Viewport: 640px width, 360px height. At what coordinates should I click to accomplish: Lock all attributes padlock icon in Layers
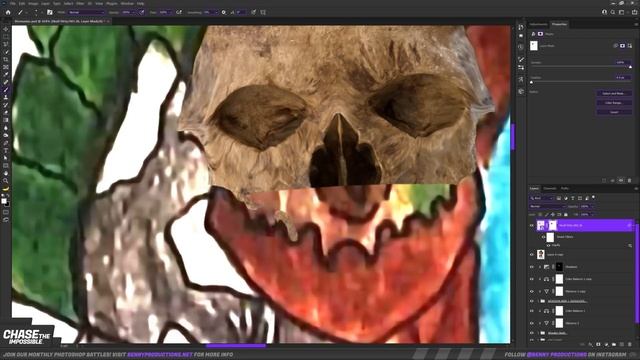click(566, 215)
